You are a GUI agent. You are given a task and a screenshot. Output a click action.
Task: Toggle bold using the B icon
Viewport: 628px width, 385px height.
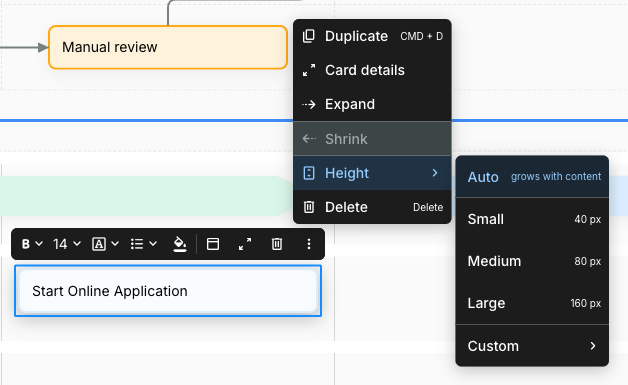[26, 244]
